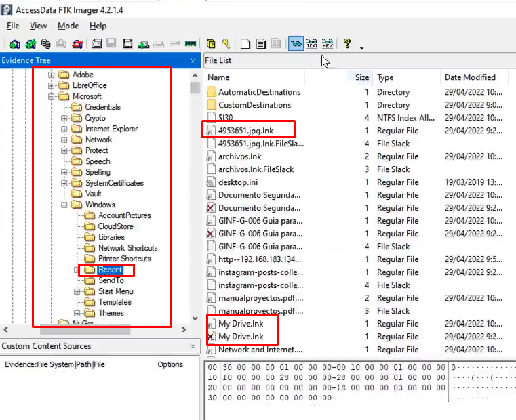This screenshot has height=420, width=516.
Task: Close the Evidence Tree panel
Action: pyautogui.click(x=193, y=60)
